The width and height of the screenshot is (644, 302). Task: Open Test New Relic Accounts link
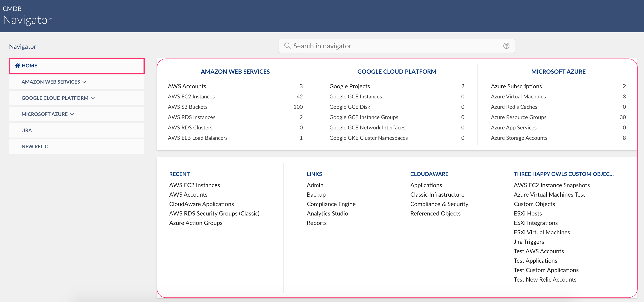coord(545,279)
